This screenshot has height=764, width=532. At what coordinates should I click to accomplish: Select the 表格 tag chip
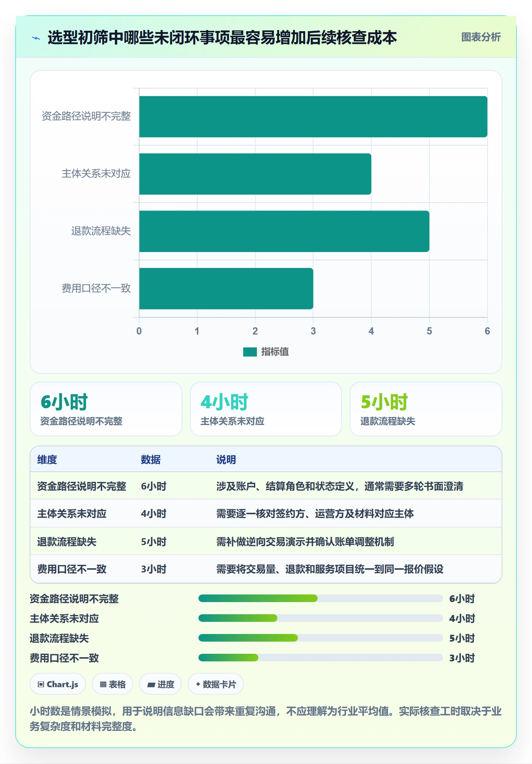pos(112,684)
